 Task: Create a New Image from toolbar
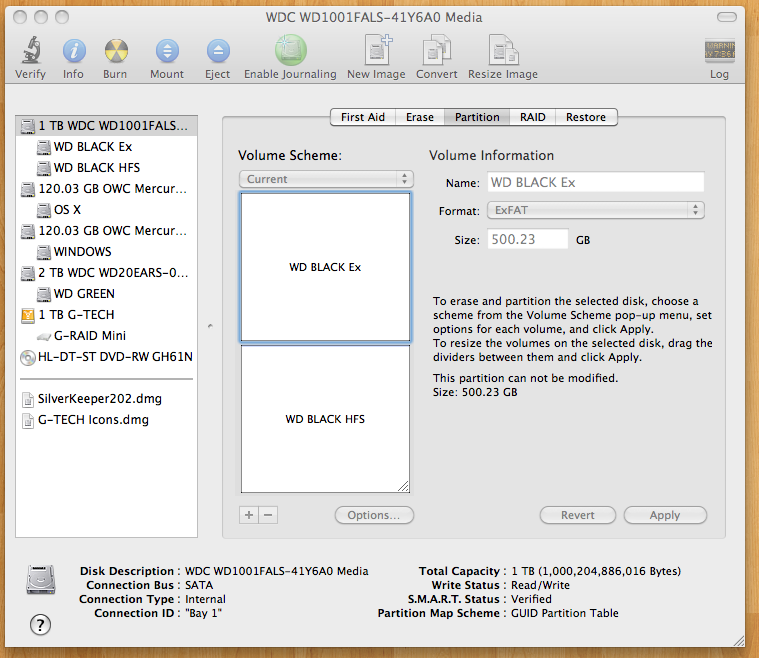pos(378,49)
